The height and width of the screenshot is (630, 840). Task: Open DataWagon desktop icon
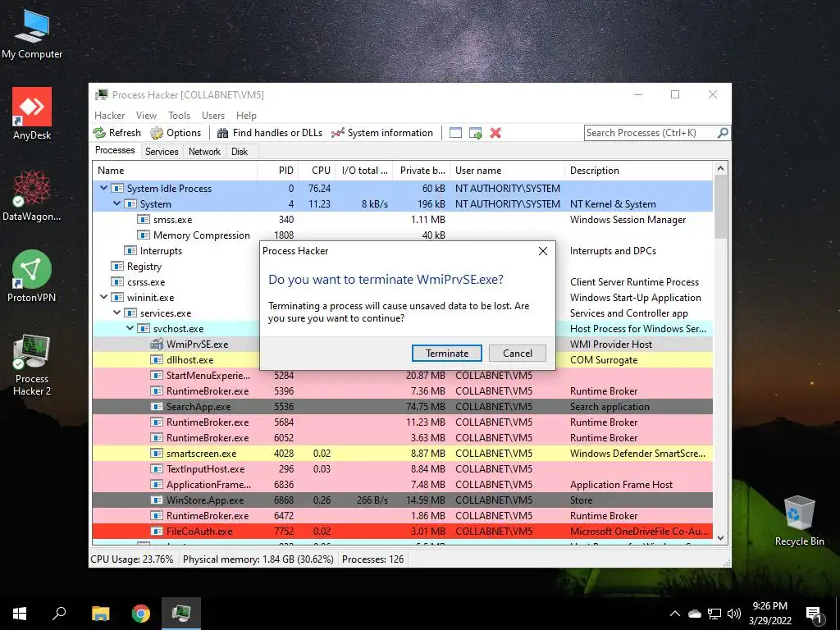coord(32,195)
